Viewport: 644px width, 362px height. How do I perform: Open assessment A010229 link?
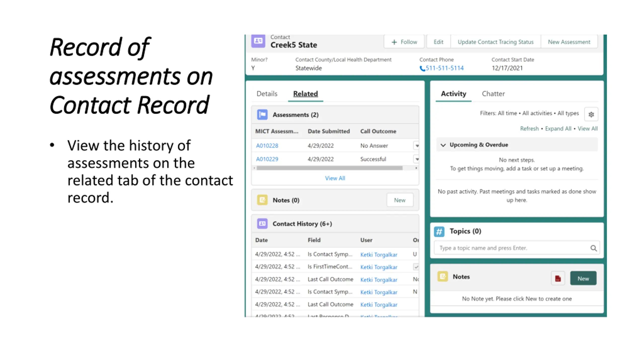(267, 159)
